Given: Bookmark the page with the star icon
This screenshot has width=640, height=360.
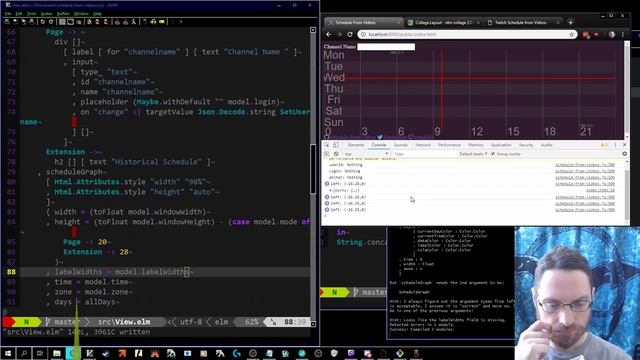Looking at the screenshot, I should [571, 35].
